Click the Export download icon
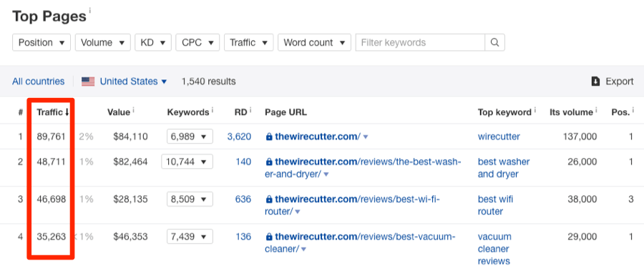The width and height of the screenshot is (644, 271). click(x=595, y=82)
